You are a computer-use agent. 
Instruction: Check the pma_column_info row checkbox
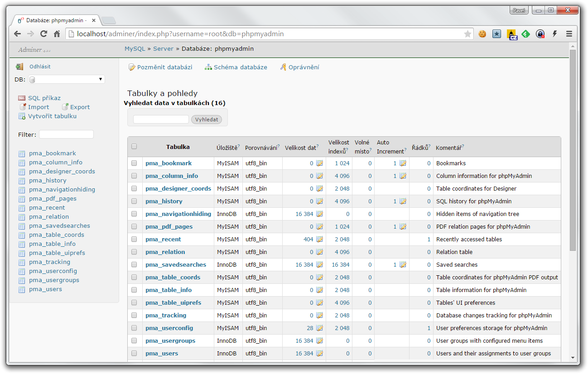[134, 176]
